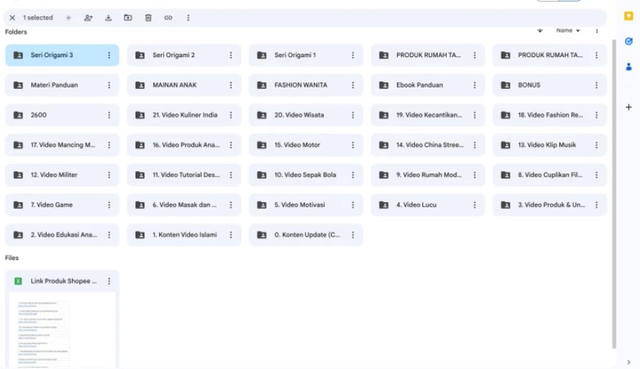Select the Seri Origami 3 folder
Screen dimensions: 640x369
click(62, 55)
